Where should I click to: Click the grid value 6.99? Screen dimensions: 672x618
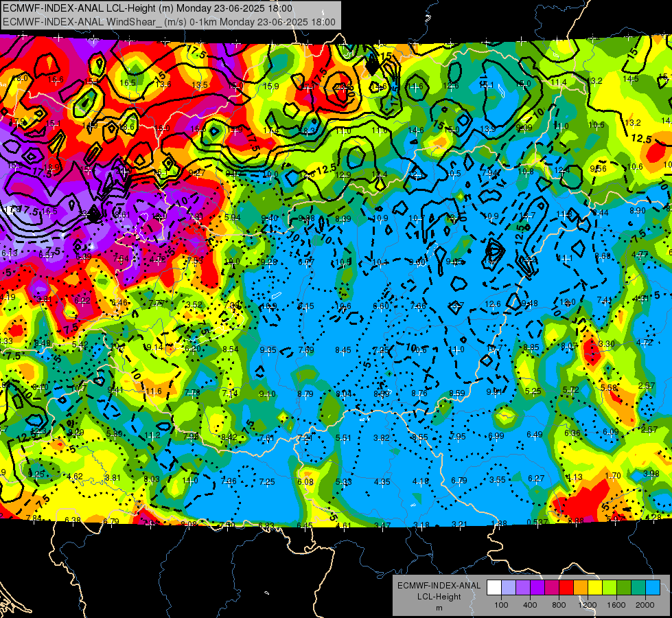coord(496,435)
